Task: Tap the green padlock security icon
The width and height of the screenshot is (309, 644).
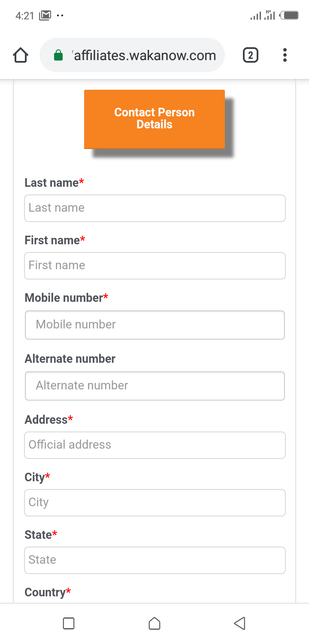Action: coord(58,55)
